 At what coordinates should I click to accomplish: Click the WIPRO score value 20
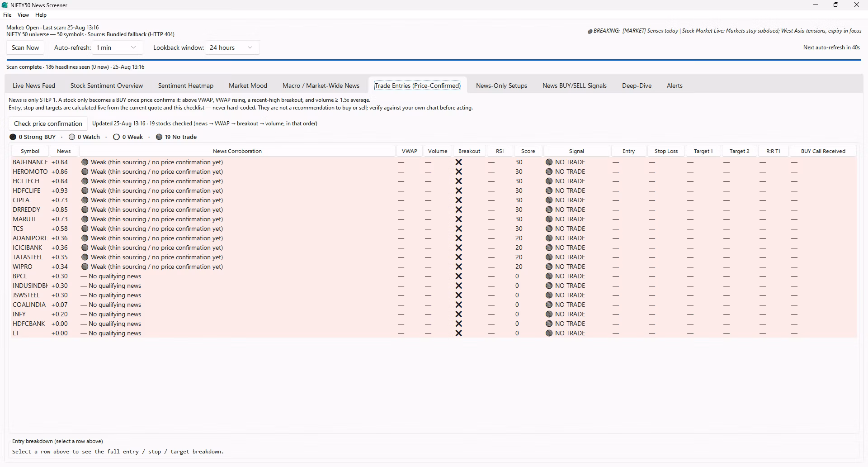click(519, 267)
